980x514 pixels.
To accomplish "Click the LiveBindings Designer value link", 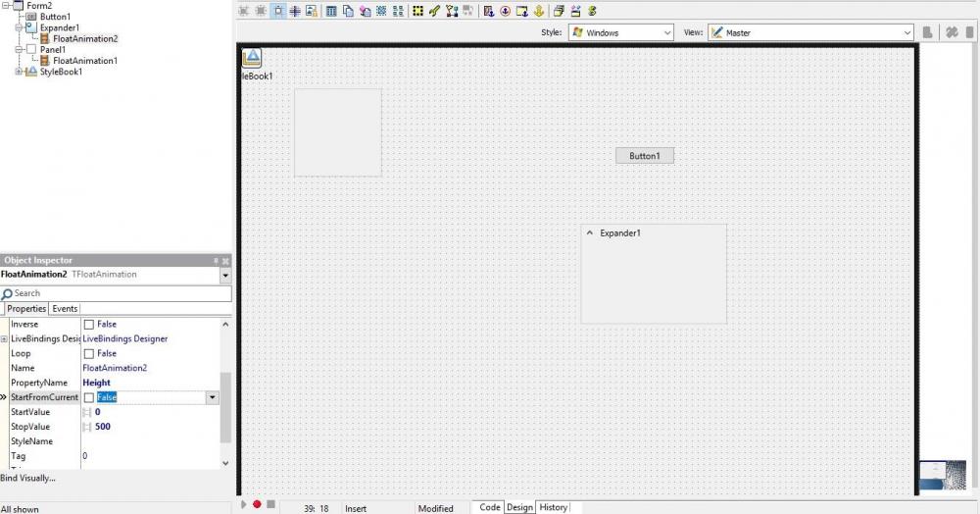I will click(125, 339).
